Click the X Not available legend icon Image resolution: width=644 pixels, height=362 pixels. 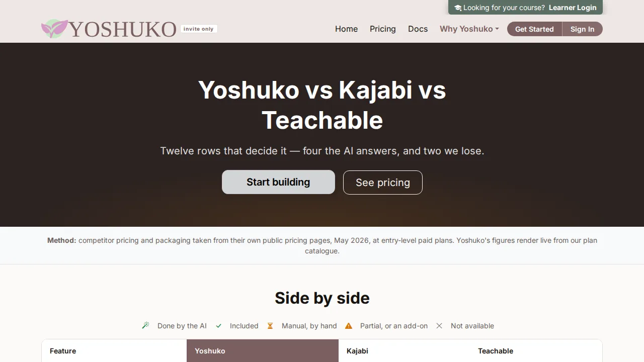[x=439, y=326]
